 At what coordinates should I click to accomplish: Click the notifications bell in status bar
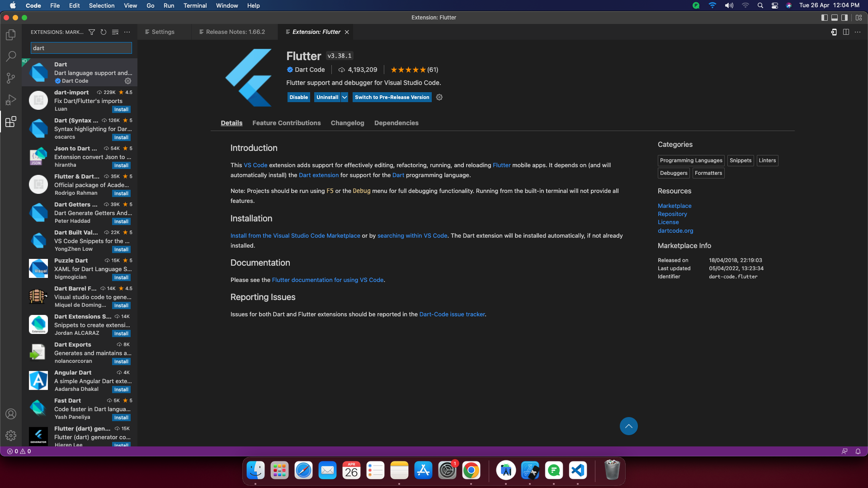858,451
